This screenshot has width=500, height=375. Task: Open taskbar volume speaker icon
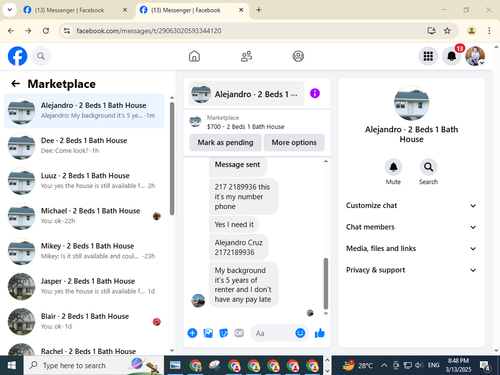(419, 365)
